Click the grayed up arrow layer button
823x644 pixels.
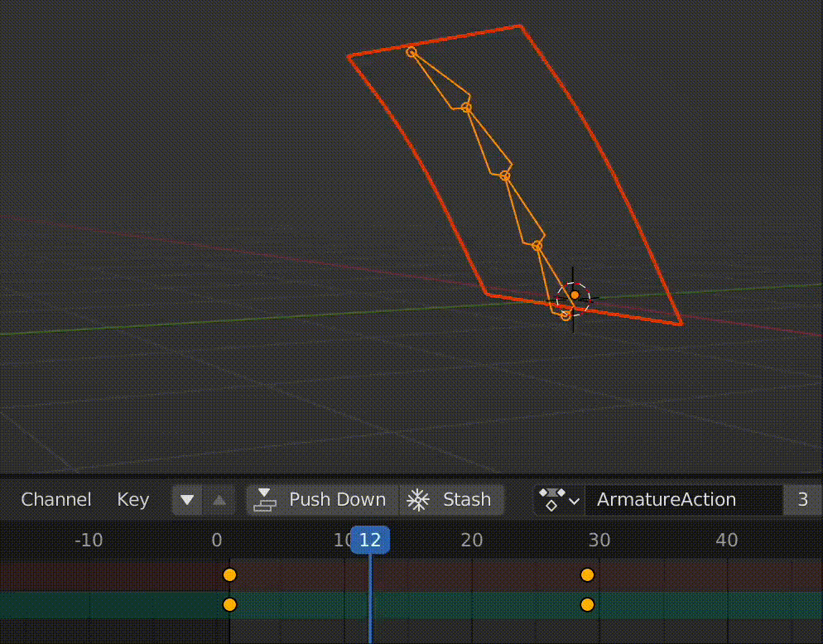[219, 500]
